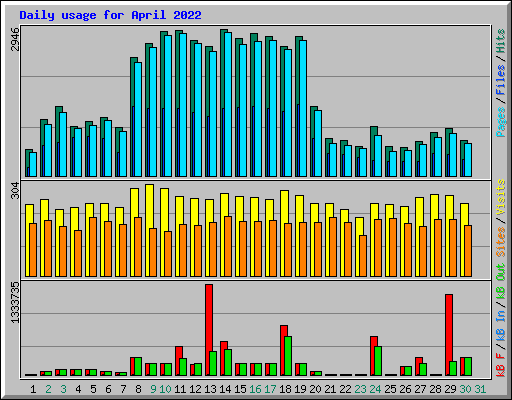512x400 pixels.
Task: Click the green kB Out bar on day 18
Action: click(288, 356)
